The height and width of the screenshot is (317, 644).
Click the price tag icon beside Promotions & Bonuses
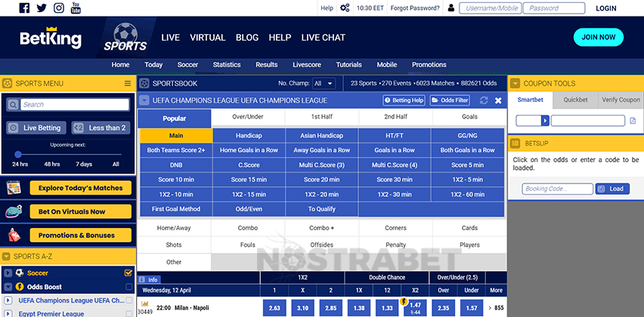[x=14, y=235]
